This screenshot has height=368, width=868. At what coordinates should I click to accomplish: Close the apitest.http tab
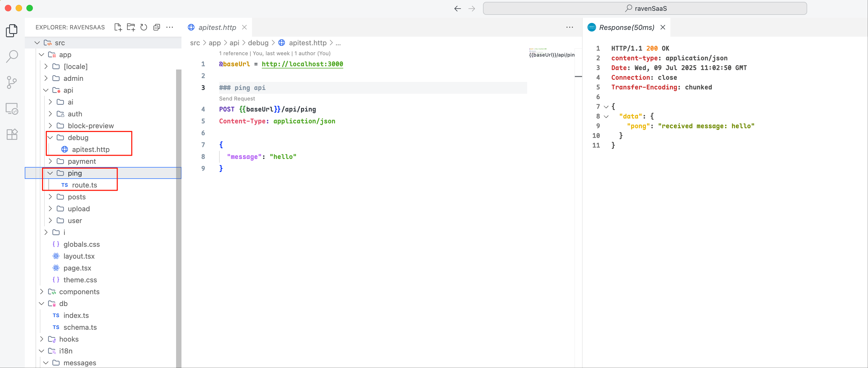245,27
